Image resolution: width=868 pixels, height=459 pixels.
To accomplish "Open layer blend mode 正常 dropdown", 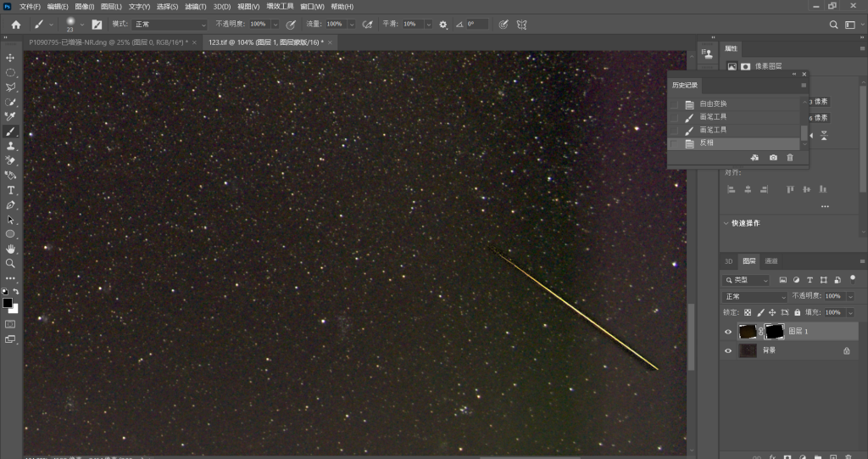I will [x=755, y=297].
